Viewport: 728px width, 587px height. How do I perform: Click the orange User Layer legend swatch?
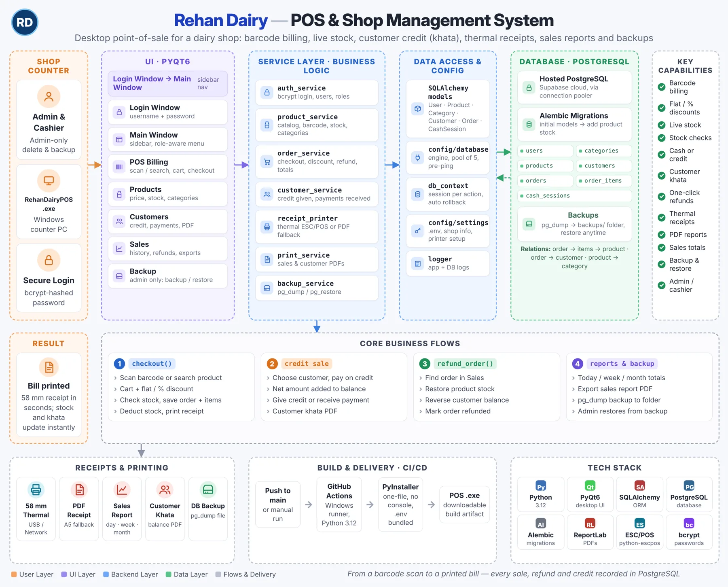coord(14,574)
